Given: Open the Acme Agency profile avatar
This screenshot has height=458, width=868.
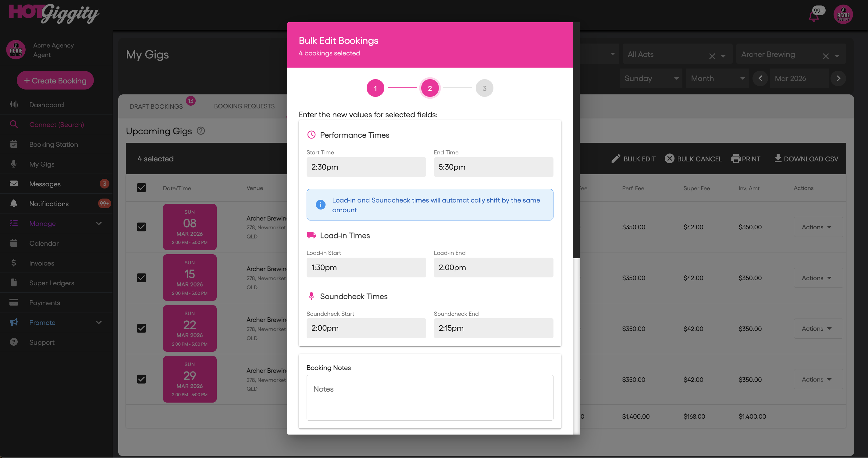Looking at the screenshot, I should [843, 15].
